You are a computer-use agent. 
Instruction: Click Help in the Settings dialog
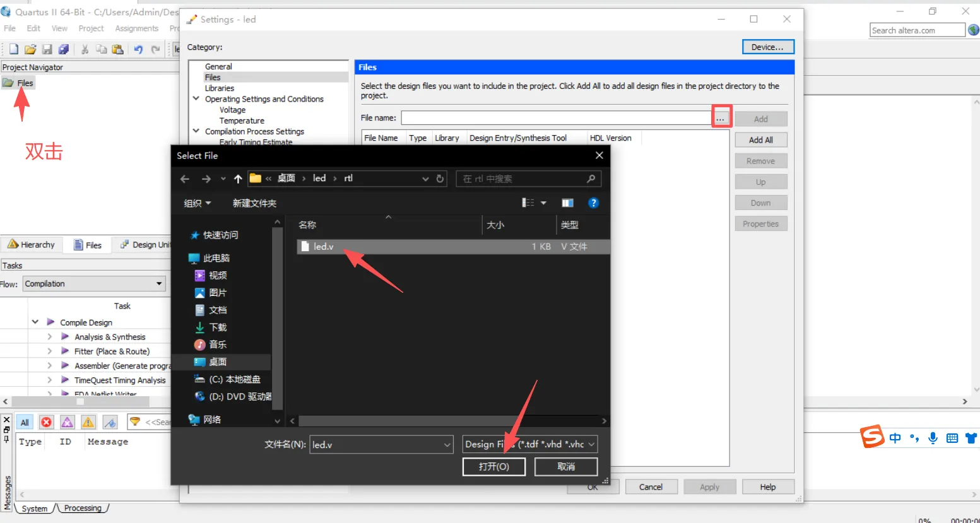768,487
